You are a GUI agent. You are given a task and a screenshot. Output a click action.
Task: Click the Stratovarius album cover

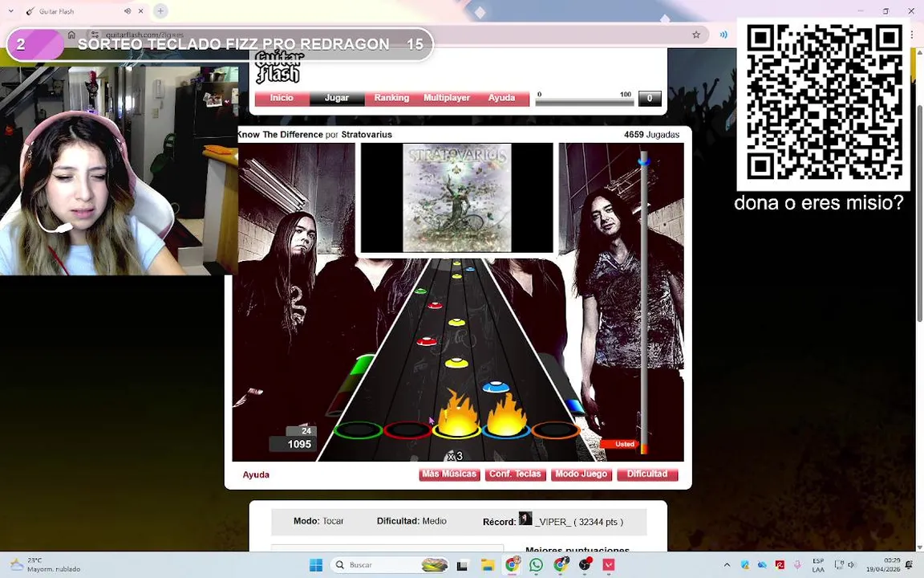coord(456,197)
